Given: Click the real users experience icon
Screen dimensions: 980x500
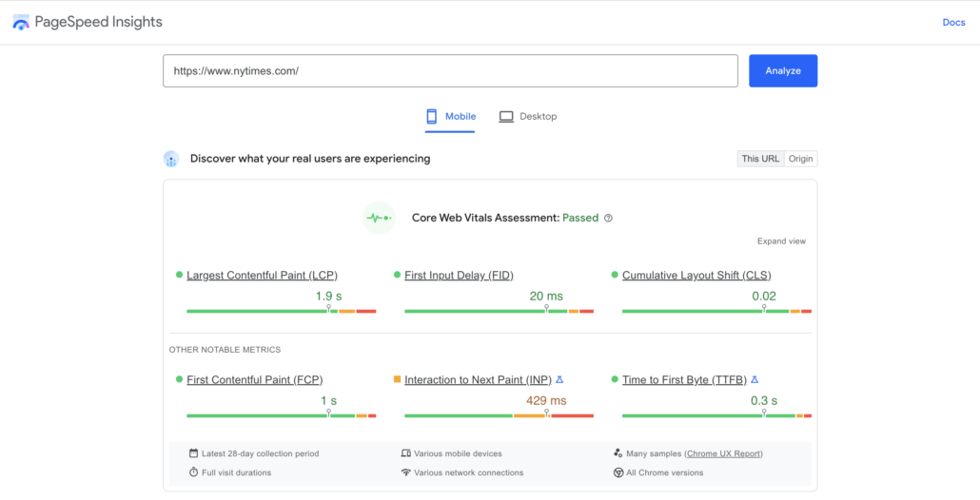Looking at the screenshot, I should pyautogui.click(x=171, y=159).
